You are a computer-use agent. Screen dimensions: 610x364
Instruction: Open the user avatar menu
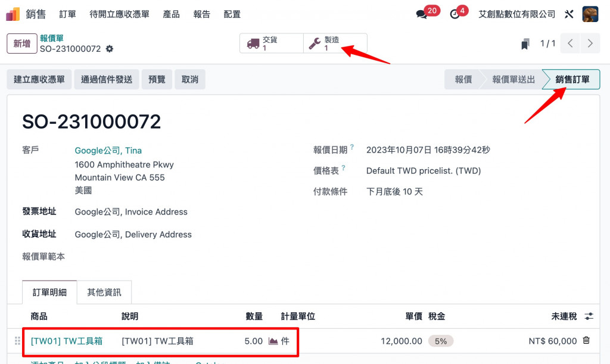point(590,14)
